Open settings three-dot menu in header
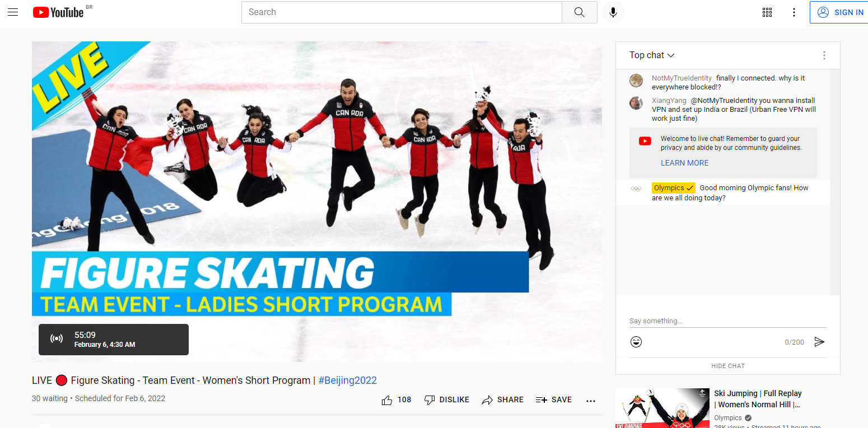The height and width of the screenshot is (428, 868). (794, 12)
